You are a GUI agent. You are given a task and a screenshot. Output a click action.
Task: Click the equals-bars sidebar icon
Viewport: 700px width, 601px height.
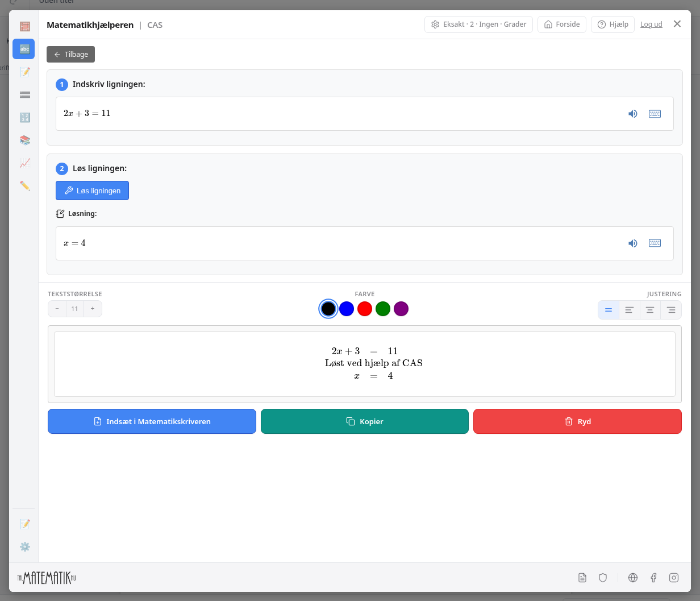click(24, 94)
